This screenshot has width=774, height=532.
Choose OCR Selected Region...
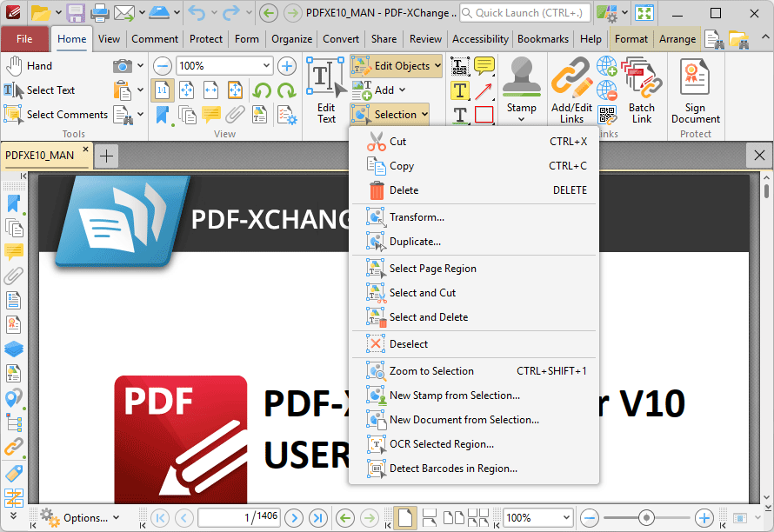[x=474, y=444]
